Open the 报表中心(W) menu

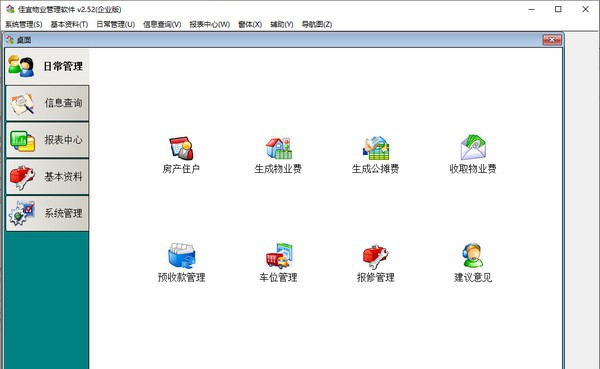[x=210, y=24]
